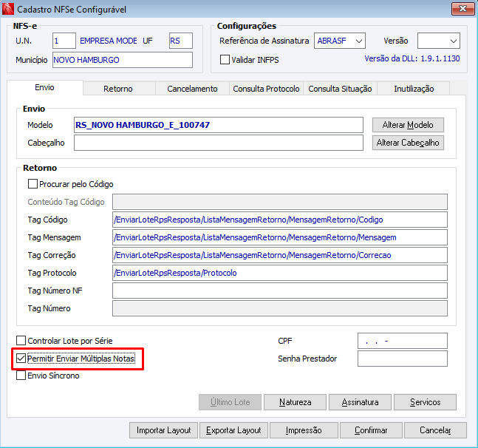Click the disabled Tag Número field

click(280, 308)
